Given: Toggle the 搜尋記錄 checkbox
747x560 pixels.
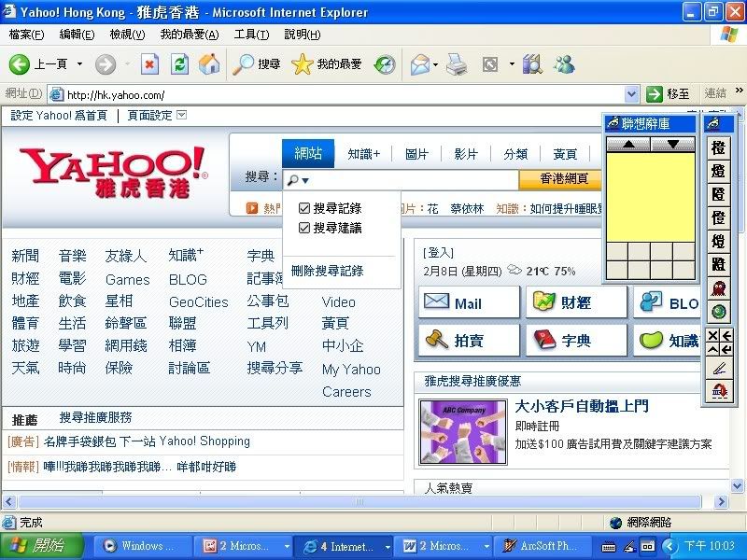Looking at the screenshot, I should 304,208.
